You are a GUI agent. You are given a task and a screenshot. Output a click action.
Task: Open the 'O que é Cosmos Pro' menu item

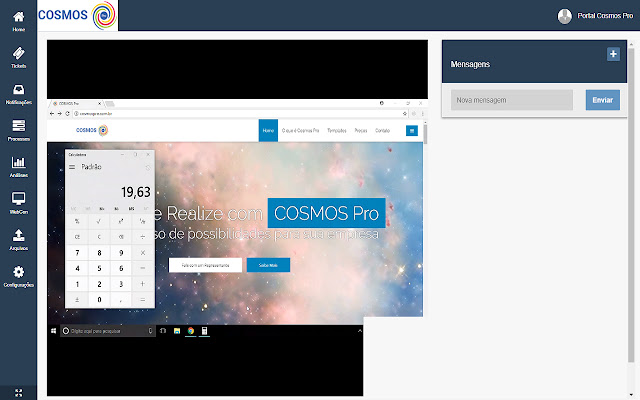pyautogui.click(x=300, y=131)
